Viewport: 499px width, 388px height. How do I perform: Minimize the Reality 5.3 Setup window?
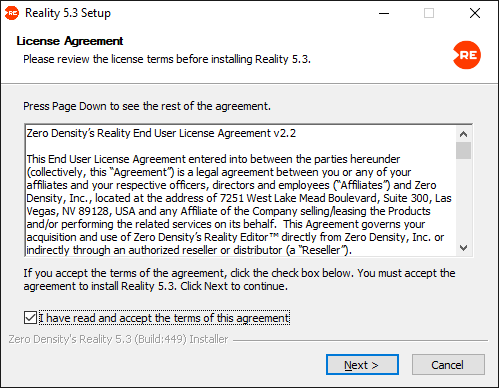[x=384, y=13]
